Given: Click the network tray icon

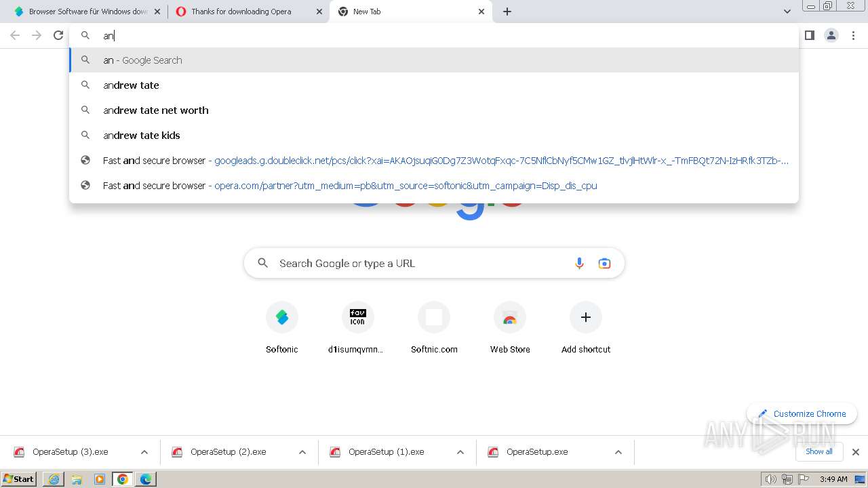Looking at the screenshot, I should pos(787,479).
